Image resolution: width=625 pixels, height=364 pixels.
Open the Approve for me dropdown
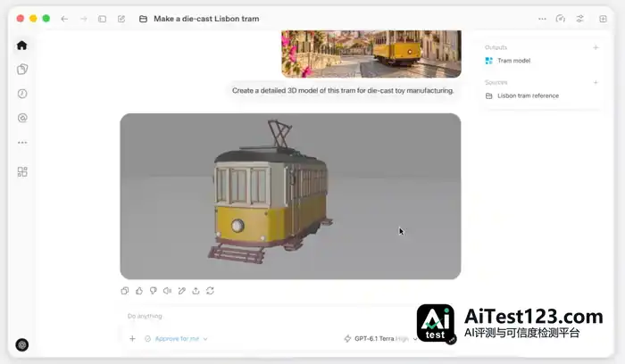click(x=176, y=339)
